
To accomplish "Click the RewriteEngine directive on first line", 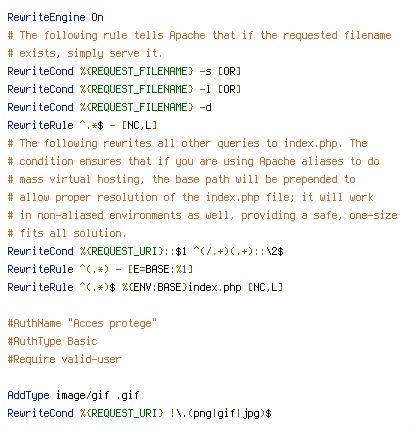I will [x=46, y=17].
